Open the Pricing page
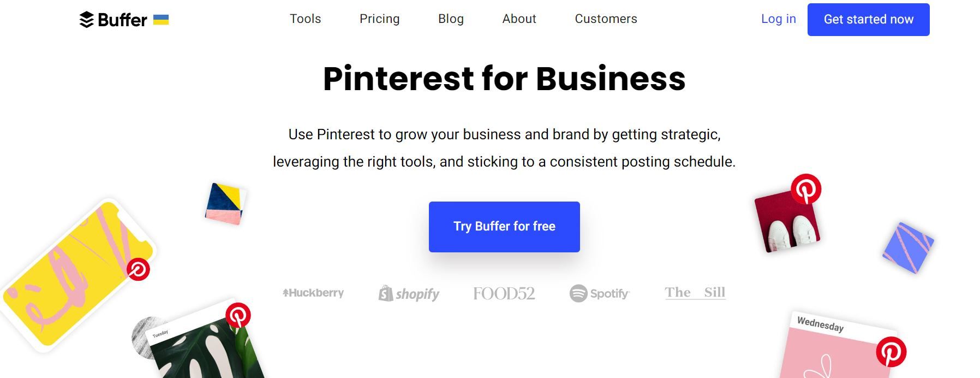The width and height of the screenshot is (980, 378). click(x=379, y=19)
